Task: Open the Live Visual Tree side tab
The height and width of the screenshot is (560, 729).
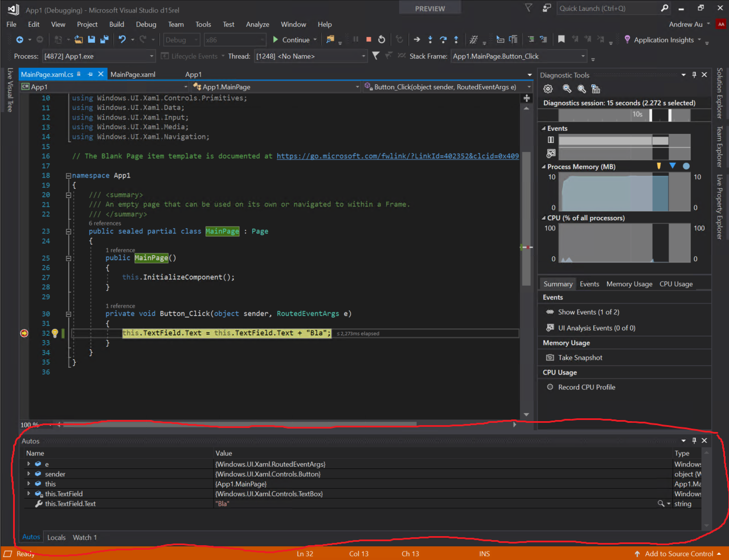Action: pos(10,90)
